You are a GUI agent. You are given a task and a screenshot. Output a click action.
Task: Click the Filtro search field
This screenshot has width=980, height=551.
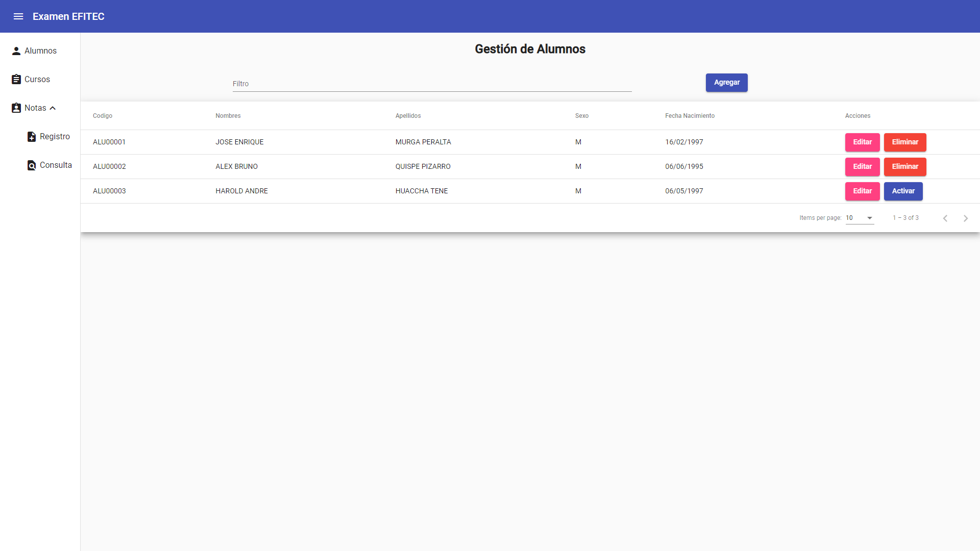click(x=431, y=84)
